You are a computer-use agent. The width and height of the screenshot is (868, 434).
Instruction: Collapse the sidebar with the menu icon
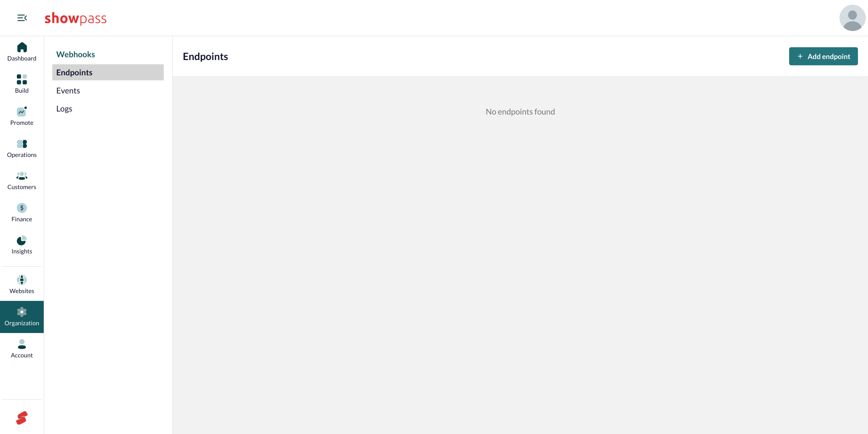pos(22,18)
